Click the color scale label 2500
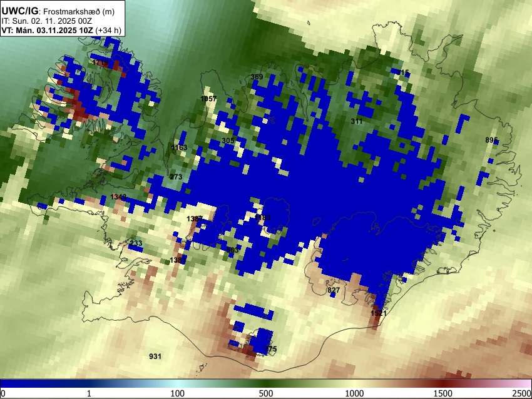 click(522, 393)
